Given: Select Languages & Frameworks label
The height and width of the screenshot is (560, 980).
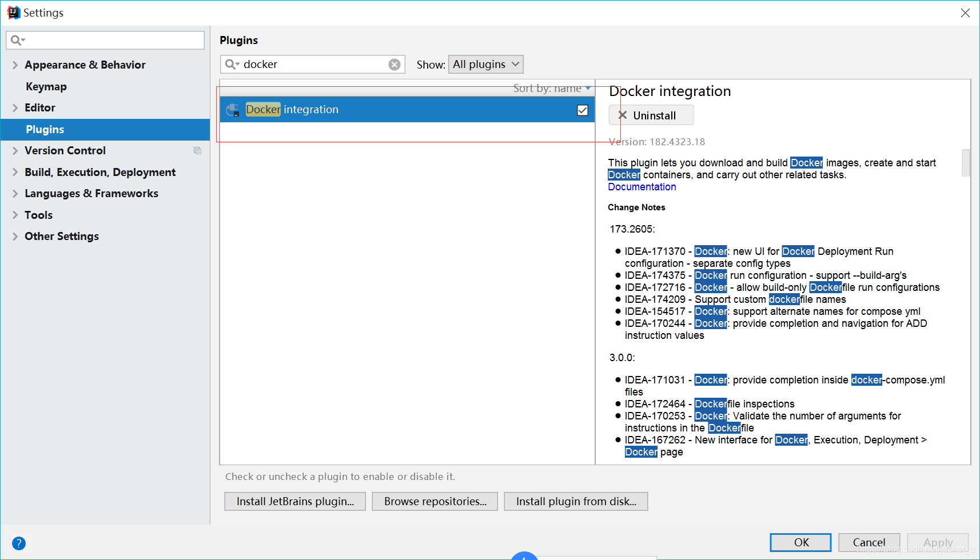Looking at the screenshot, I should click(x=91, y=194).
